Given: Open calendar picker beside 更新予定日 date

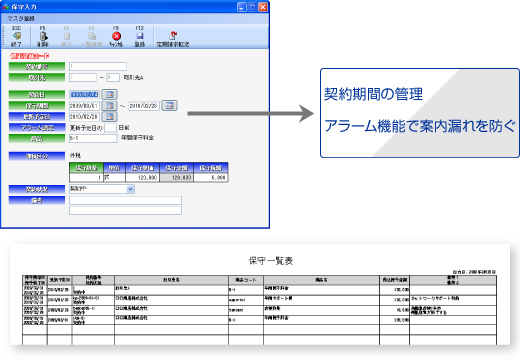Looking at the screenshot, I should pyautogui.click(x=109, y=117).
